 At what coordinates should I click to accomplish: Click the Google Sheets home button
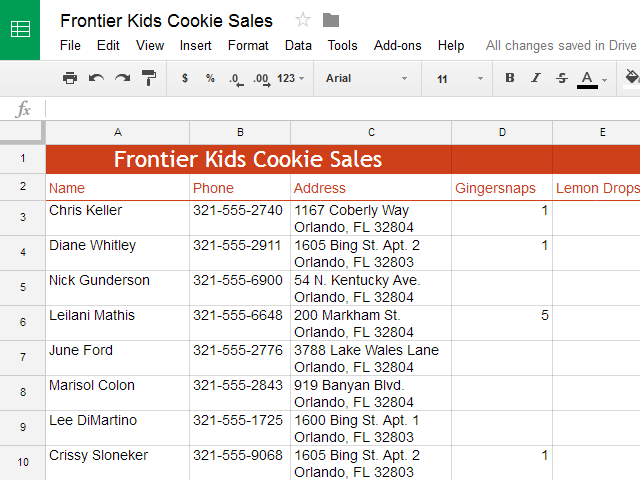point(20,29)
